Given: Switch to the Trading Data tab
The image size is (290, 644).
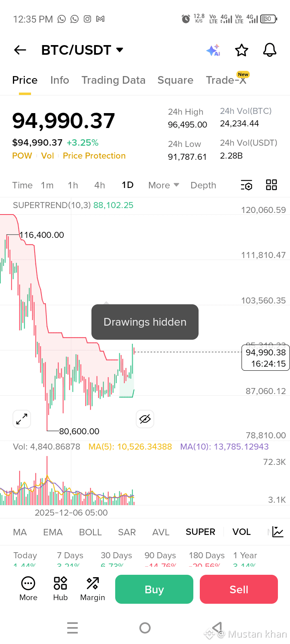Looking at the screenshot, I should pos(114,80).
